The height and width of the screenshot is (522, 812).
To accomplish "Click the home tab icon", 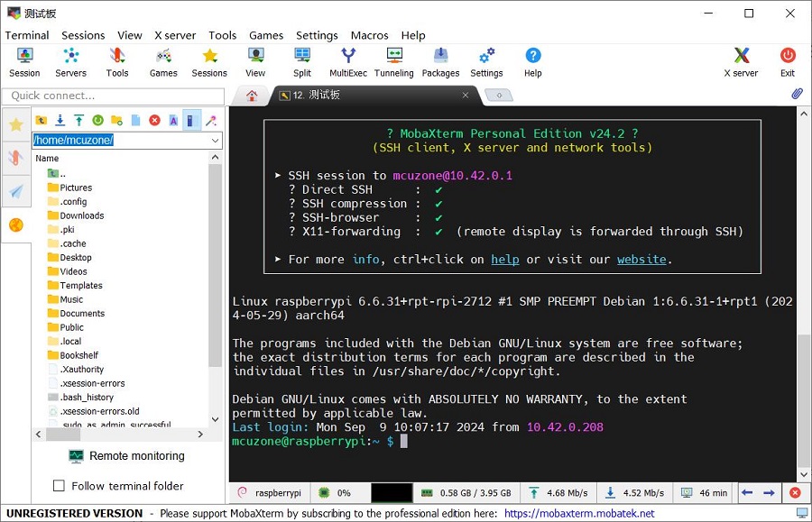I will (x=252, y=96).
